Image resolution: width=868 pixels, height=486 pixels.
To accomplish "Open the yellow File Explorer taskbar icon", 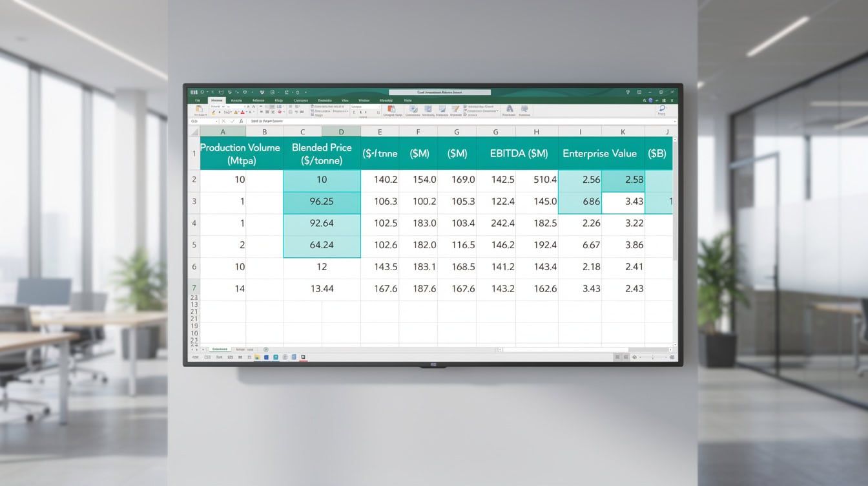I will click(x=257, y=357).
